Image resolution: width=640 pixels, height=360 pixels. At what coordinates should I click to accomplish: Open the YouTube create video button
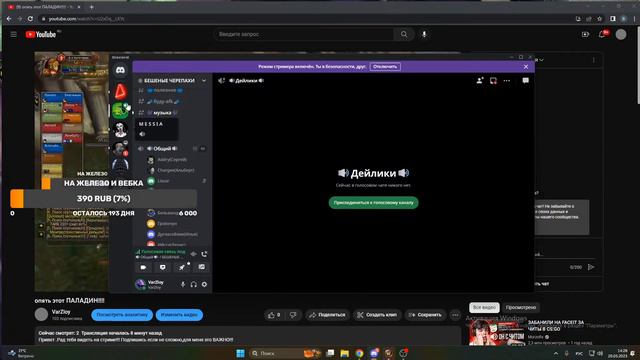pos(585,34)
